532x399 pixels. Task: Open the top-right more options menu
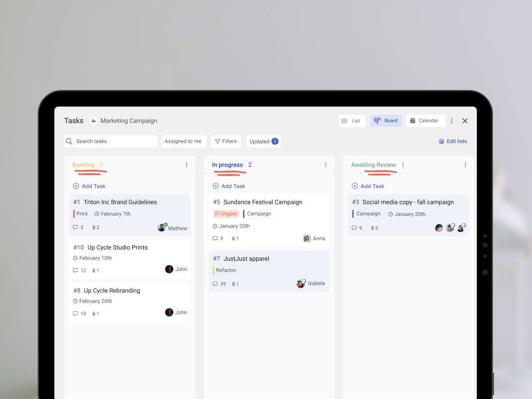452,121
